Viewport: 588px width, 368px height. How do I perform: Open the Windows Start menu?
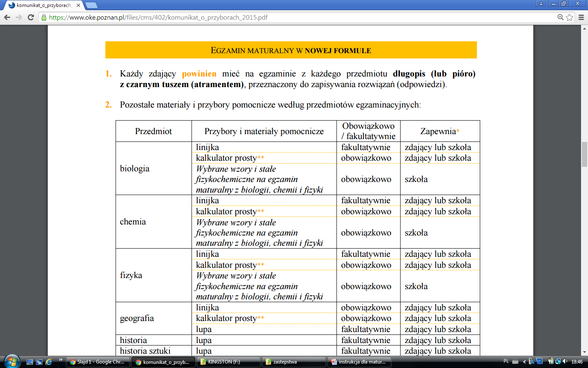tap(12, 361)
